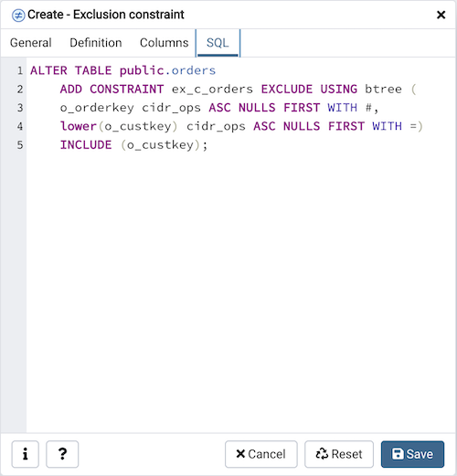Click 'WITH #,' at end of line 3
The width and height of the screenshot is (457, 476).
pos(353,108)
